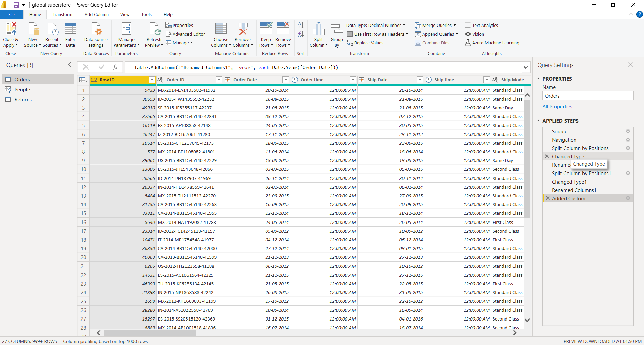
Task: Open the Transform ribbon tab
Action: 62,14
